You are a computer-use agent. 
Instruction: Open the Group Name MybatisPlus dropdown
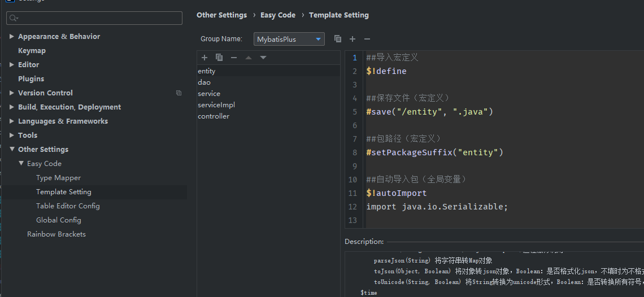(x=289, y=39)
